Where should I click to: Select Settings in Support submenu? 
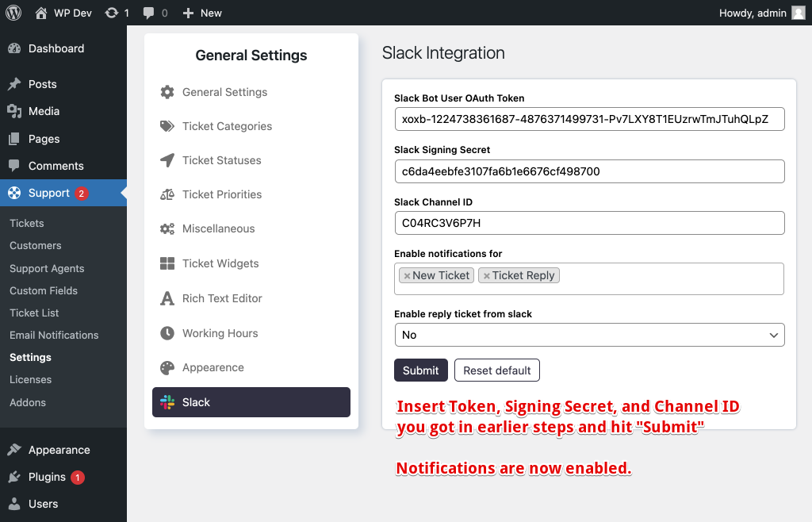coord(31,357)
